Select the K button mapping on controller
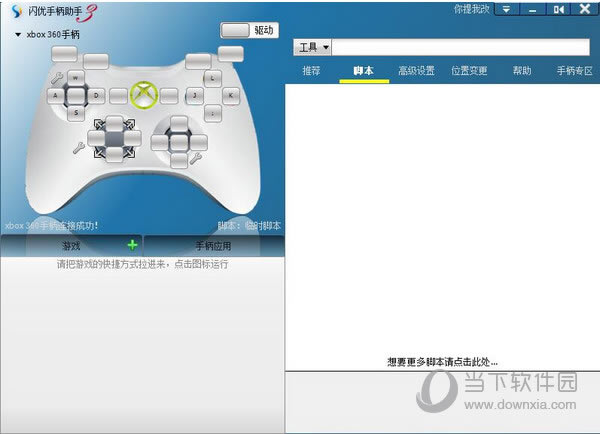The image size is (601, 434). pos(231,96)
